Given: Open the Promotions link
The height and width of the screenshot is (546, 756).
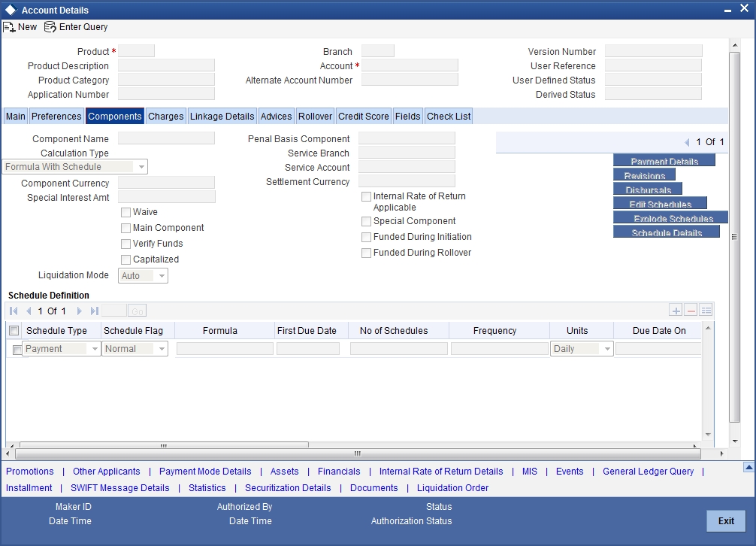Looking at the screenshot, I should [30, 472].
